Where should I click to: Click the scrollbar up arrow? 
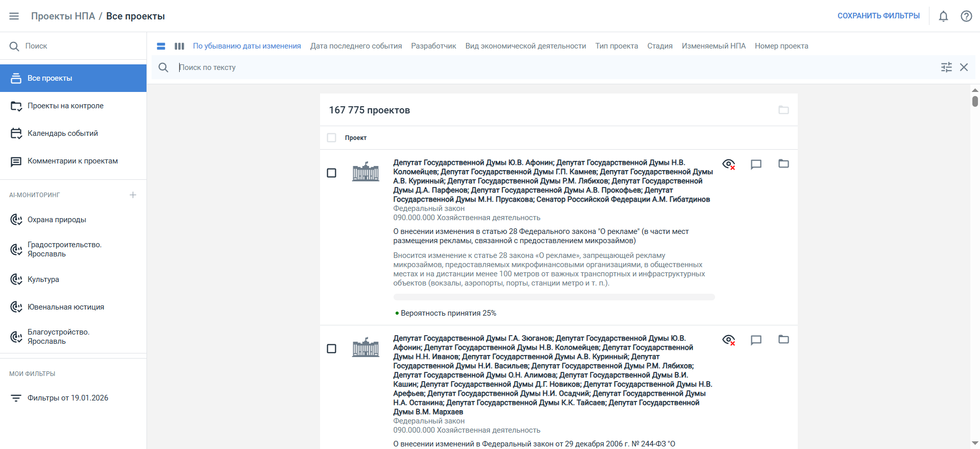tap(975, 90)
